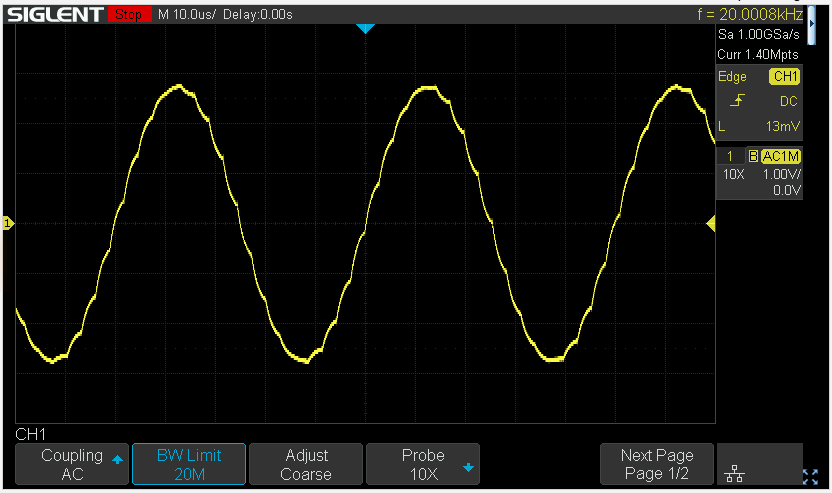Select the channel 1 vertical scale 1.00V/ readout
832x493 pixels.
(x=782, y=174)
